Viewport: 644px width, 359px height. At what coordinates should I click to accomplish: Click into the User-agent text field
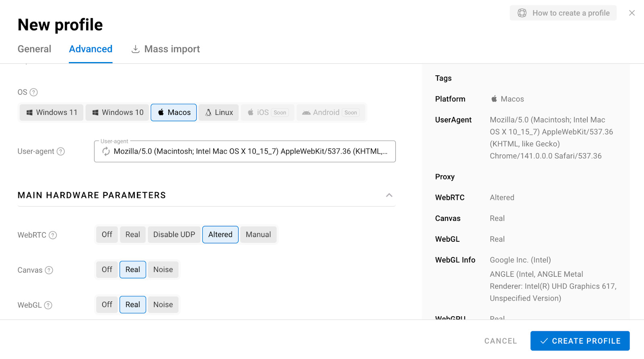[x=250, y=151]
